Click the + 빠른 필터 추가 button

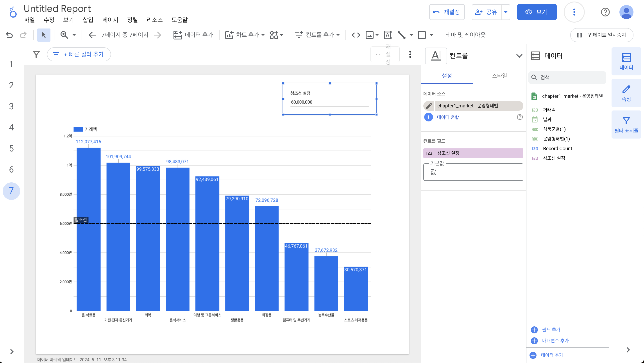[x=79, y=54]
